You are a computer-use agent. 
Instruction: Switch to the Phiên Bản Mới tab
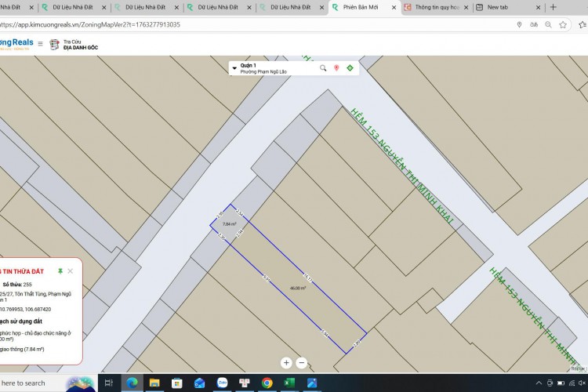click(361, 7)
